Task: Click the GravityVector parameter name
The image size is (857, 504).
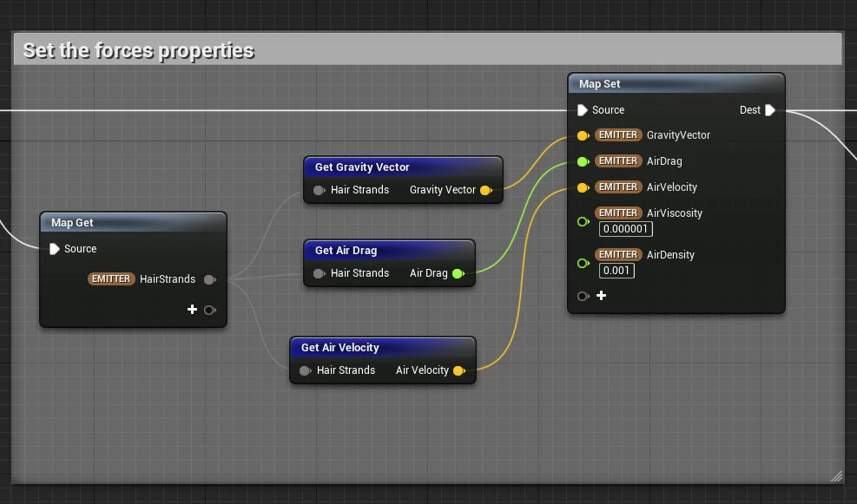Action: pos(678,135)
